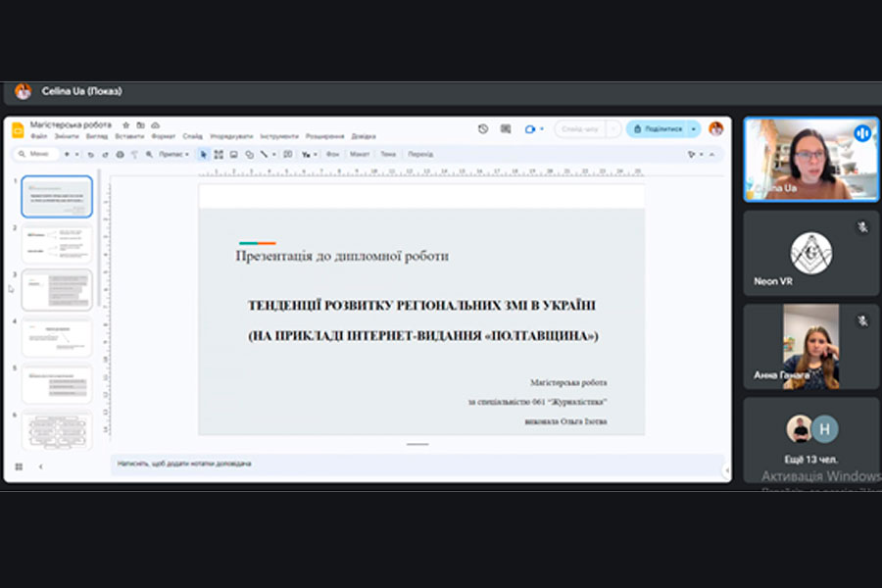Open the Line tool dropdown arrow

pyautogui.click(x=274, y=154)
